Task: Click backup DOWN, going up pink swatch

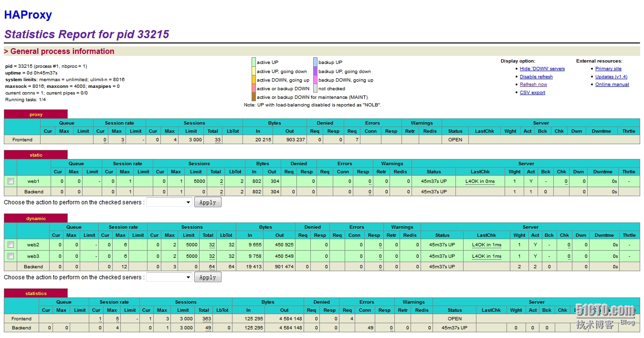Action: (315, 80)
